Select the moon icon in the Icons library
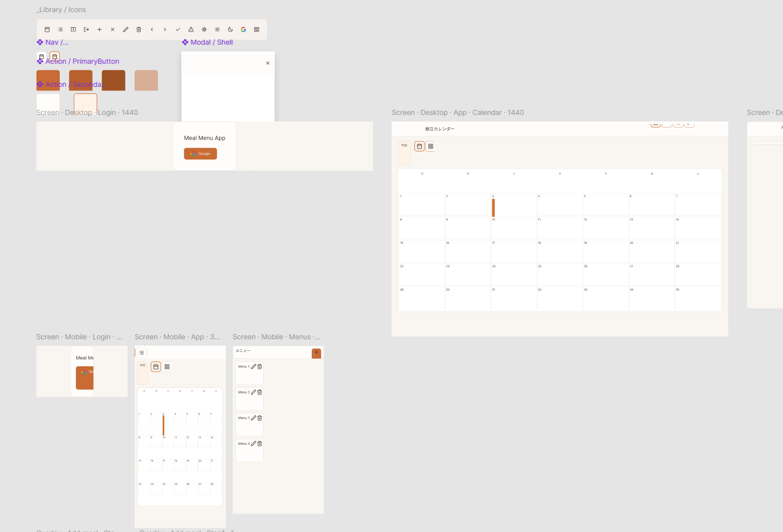This screenshot has width=783, height=532. click(231, 30)
